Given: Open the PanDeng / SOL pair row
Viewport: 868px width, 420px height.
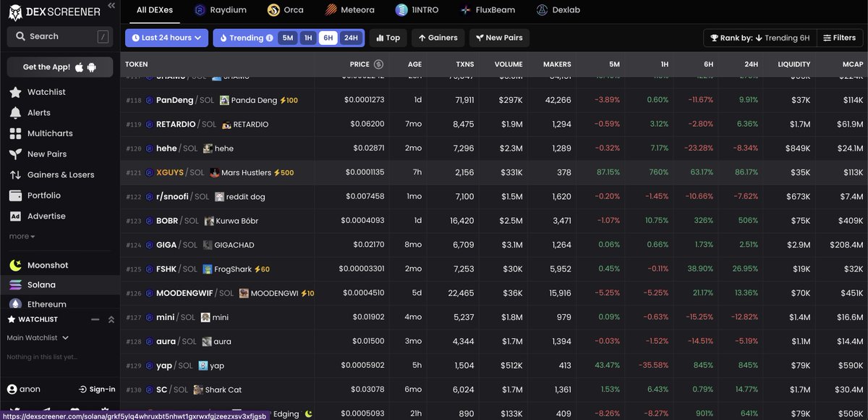Looking at the screenshot, I should click(494, 101).
